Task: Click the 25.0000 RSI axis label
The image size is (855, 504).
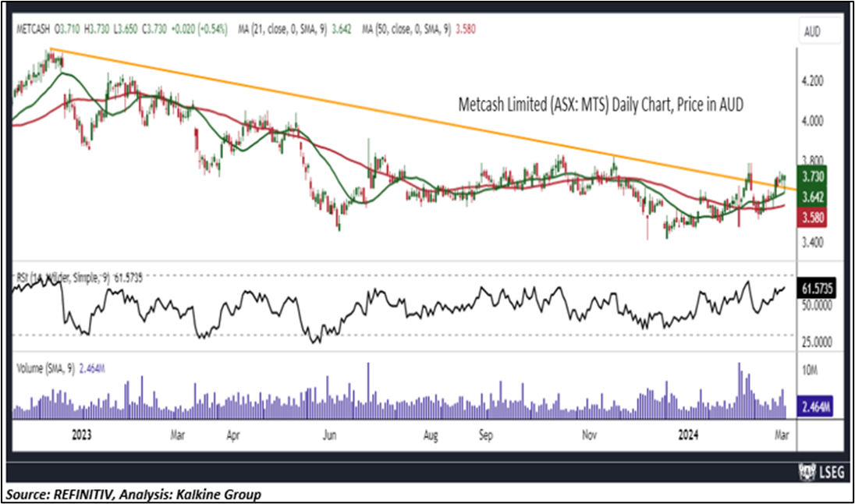Action: coord(816,343)
